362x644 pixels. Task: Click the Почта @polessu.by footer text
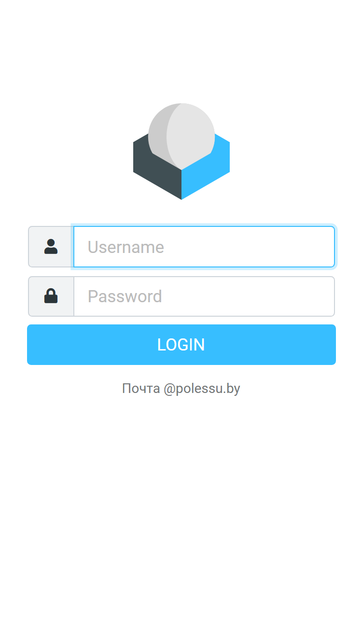pos(181,389)
